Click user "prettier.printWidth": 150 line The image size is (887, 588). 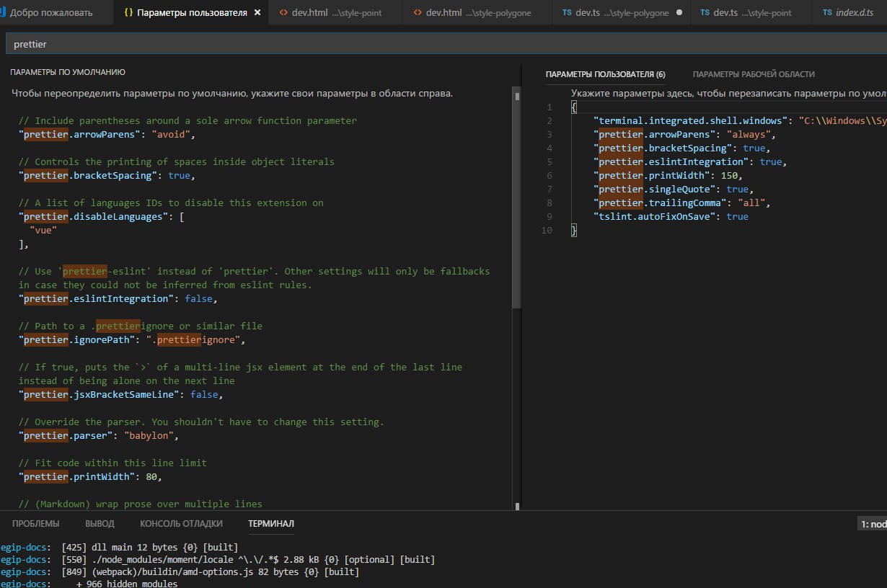pos(668,176)
